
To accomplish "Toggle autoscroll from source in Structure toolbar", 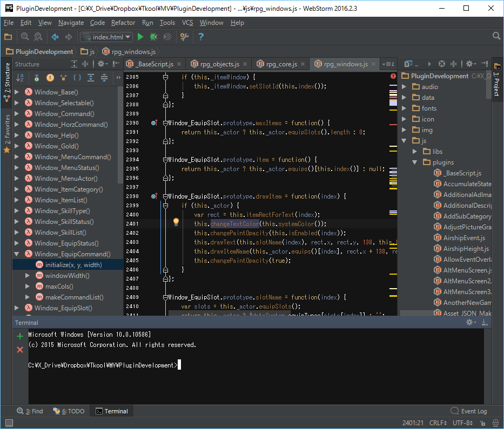I will [104, 78].
